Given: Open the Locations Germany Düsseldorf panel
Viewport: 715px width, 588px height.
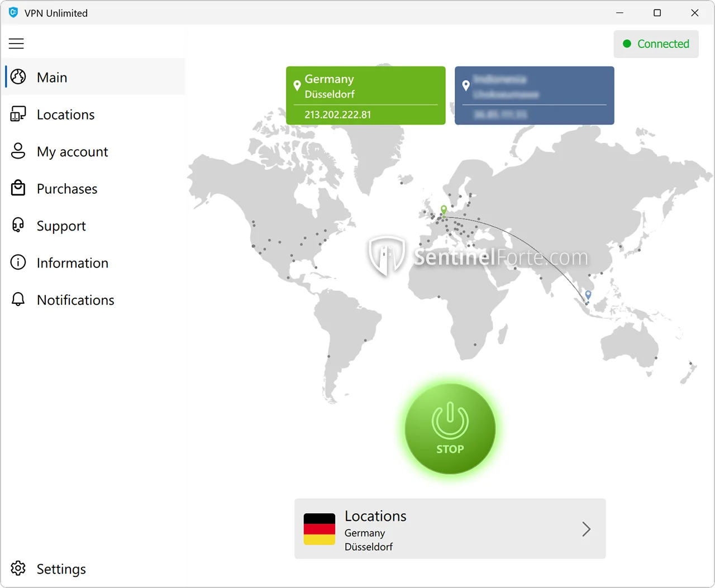Looking at the screenshot, I should (450, 529).
